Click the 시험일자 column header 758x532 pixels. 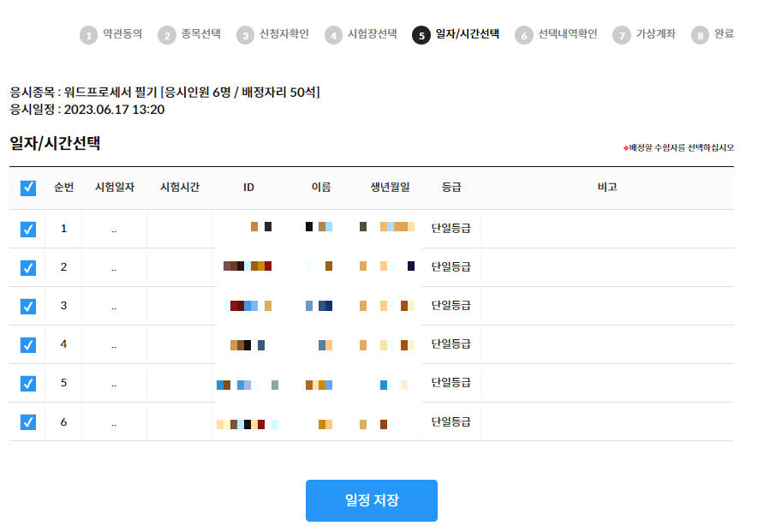(x=114, y=188)
